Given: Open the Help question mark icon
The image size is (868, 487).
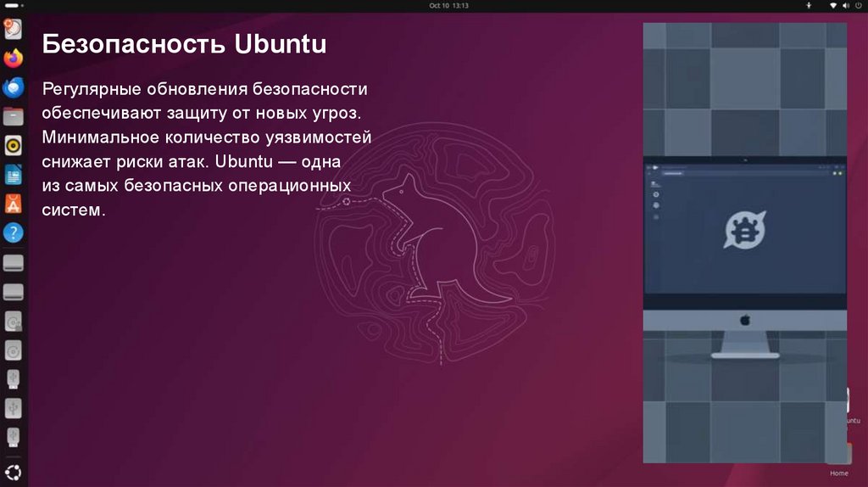Looking at the screenshot, I should [14, 232].
